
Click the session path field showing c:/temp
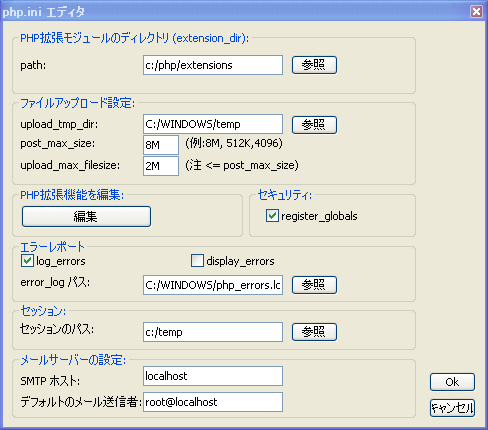pyautogui.click(x=213, y=332)
